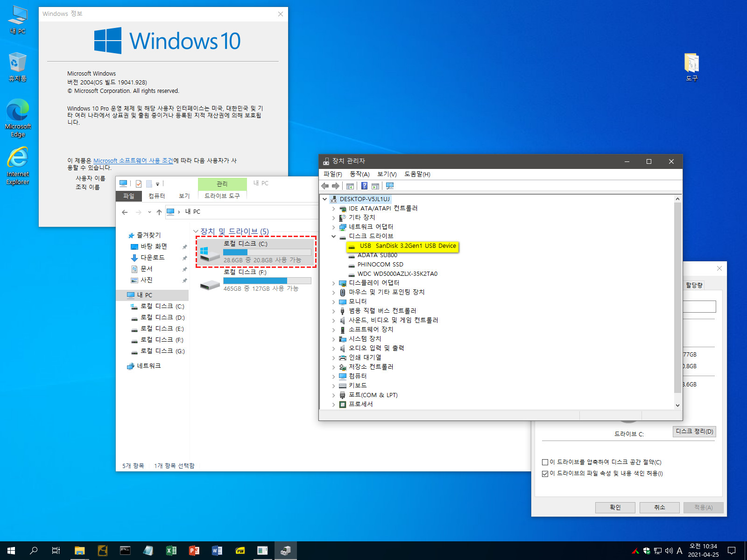Viewport: 747px width, 560px height.
Task: Expand 범용 직렬 버스 컨트롤러 node
Action: coord(334,311)
